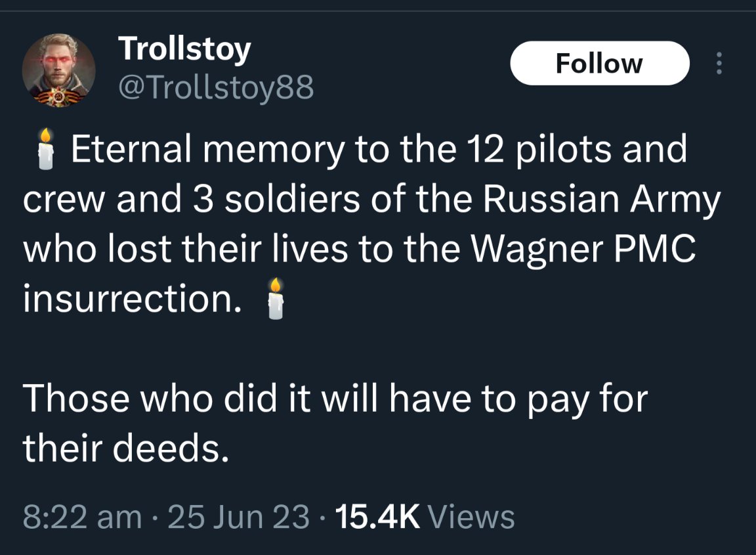Screen dimensions: 756x555
Task: Click the 25 Jun 23 date
Action: point(238,517)
